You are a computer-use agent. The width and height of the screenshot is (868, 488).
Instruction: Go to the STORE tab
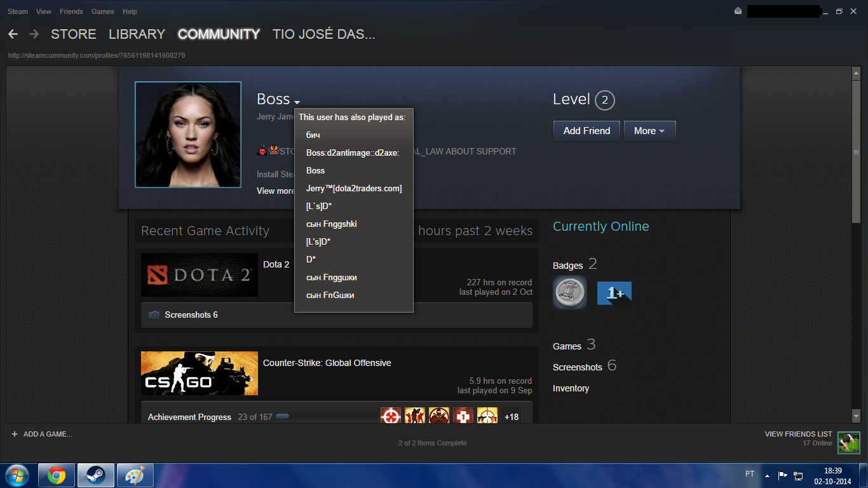coord(74,34)
